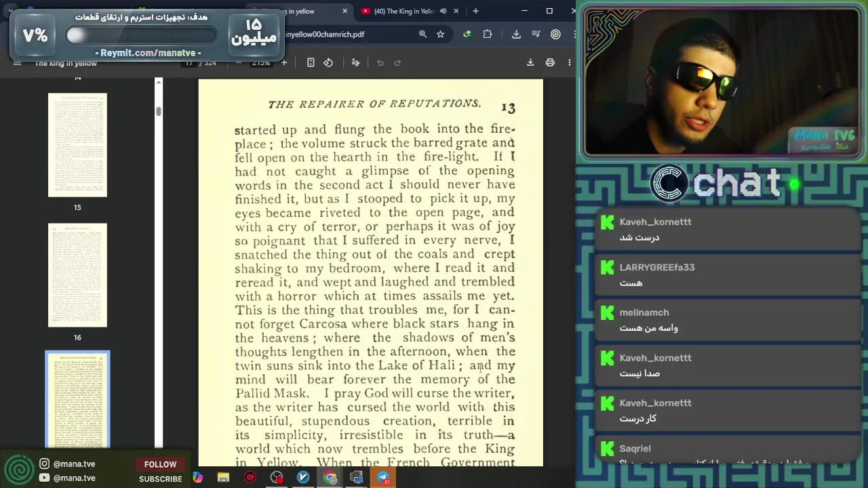The height and width of the screenshot is (488, 868).
Task: Click the spiral profile avatar in Chrome
Action: [x=556, y=34]
